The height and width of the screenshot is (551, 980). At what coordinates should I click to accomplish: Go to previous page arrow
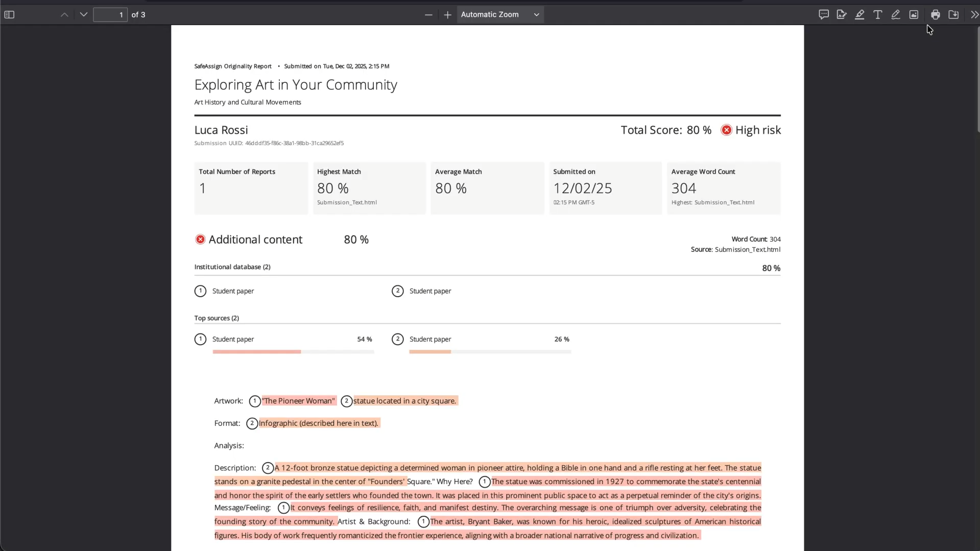pos(64,15)
